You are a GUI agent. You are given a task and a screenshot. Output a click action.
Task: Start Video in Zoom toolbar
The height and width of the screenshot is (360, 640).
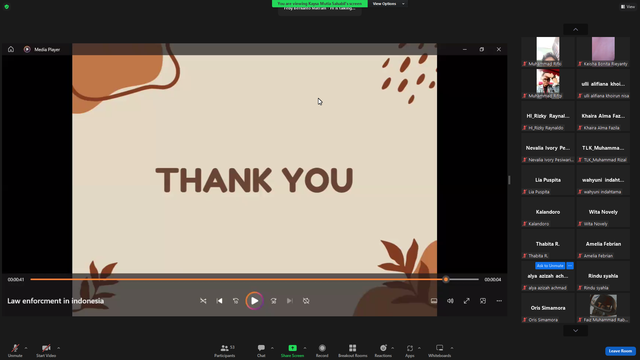click(x=46, y=350)
